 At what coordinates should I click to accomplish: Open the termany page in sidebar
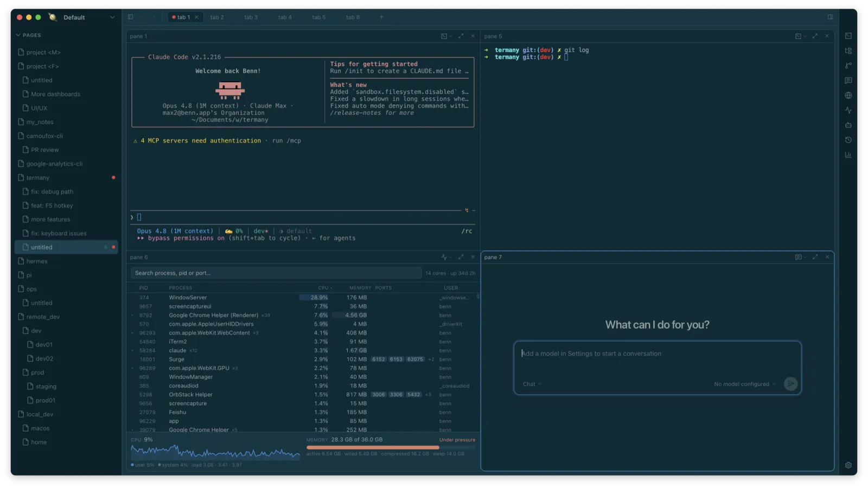(x=66, y=178)
